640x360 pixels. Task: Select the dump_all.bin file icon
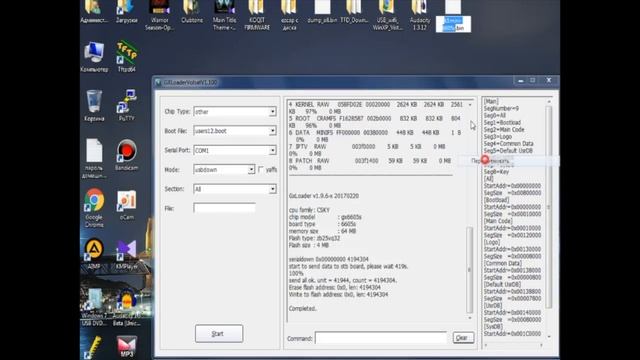pyautogui.click(x=322, y=11)
